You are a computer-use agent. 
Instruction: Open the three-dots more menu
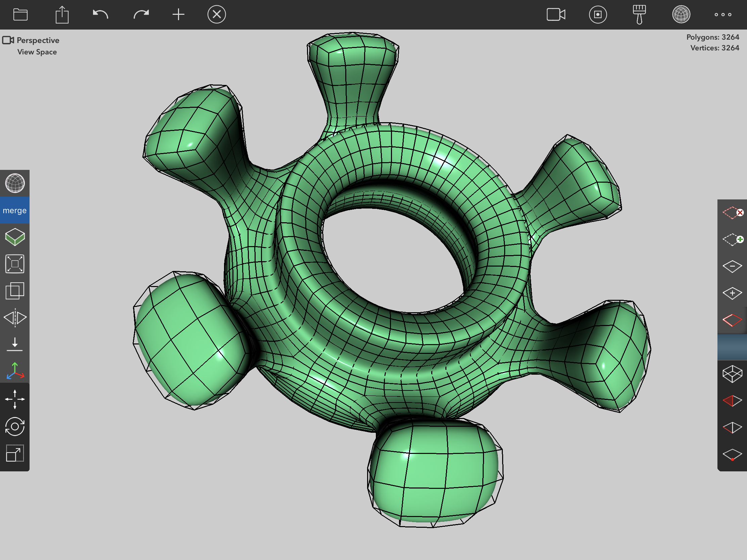[x=723, y=14]
